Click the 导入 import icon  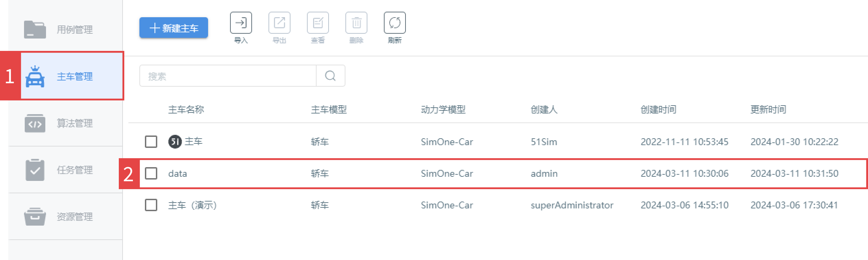point(241,23)
